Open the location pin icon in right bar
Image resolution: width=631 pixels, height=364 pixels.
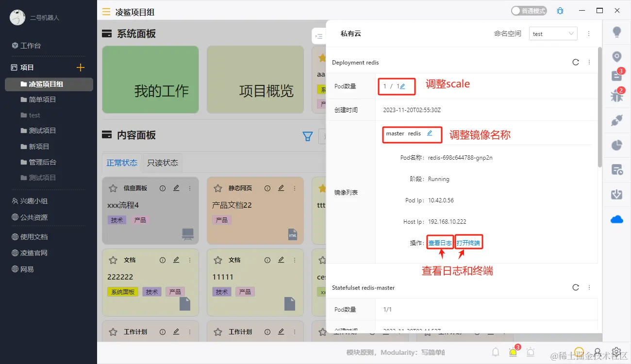click(617, 57)
